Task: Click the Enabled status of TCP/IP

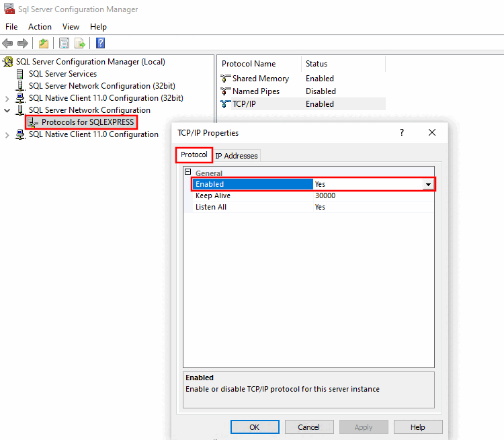Action: [x=320, y=104]
